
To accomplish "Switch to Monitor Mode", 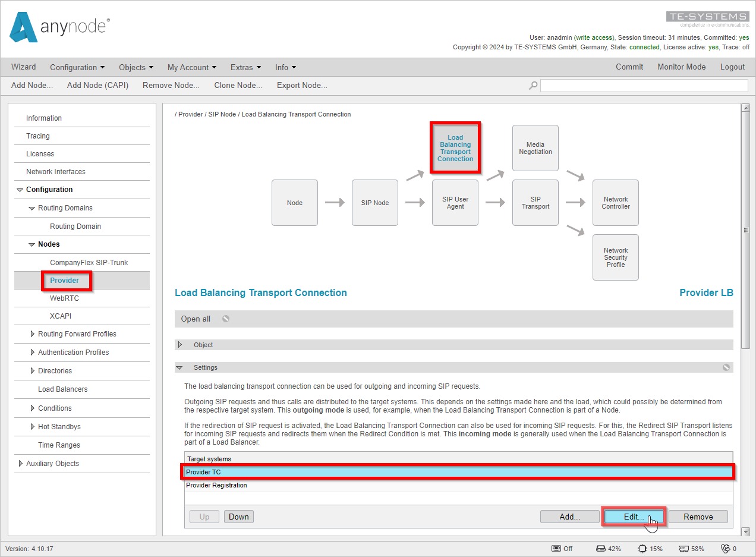I will [x=681, y=67].
